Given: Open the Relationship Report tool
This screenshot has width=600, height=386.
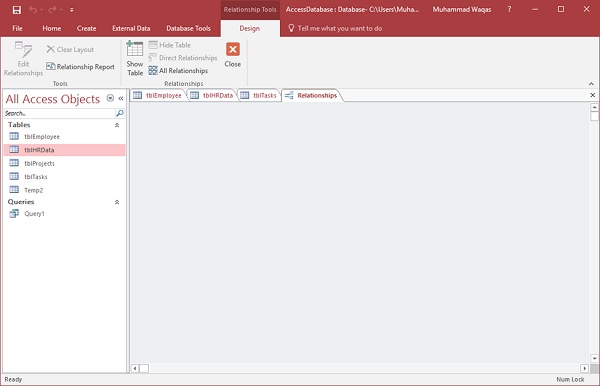Looking at the screenshot, I should coord(80,67).
